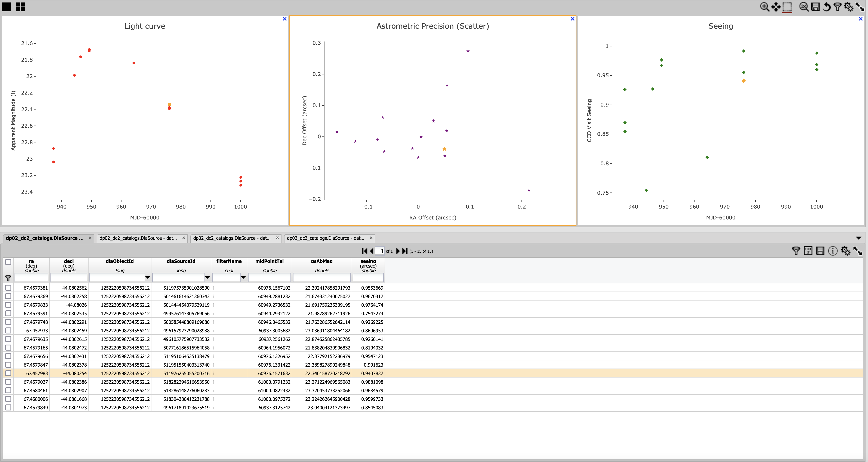
Task: Restore chart defaults with undo arrow
Action: (827, 7)
